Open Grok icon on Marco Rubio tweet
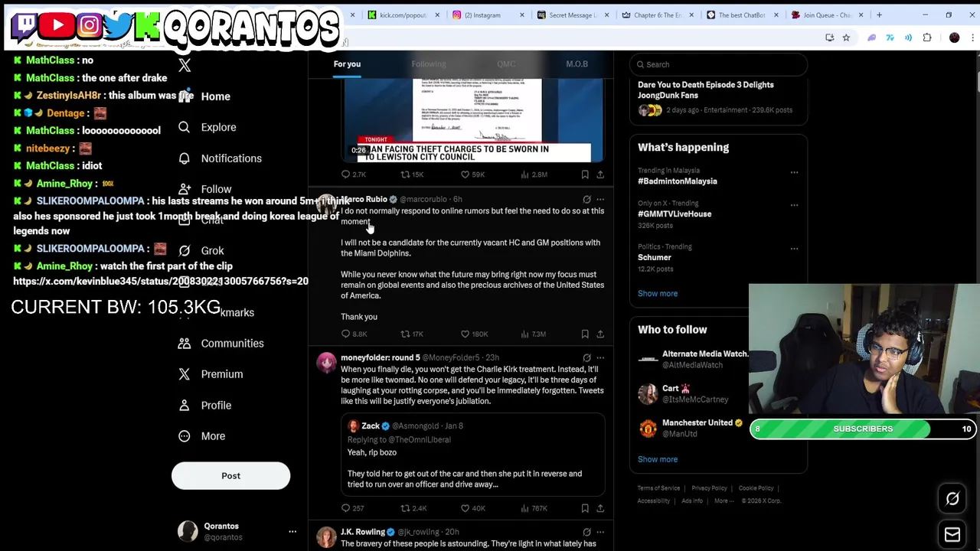 pos(586,200)
